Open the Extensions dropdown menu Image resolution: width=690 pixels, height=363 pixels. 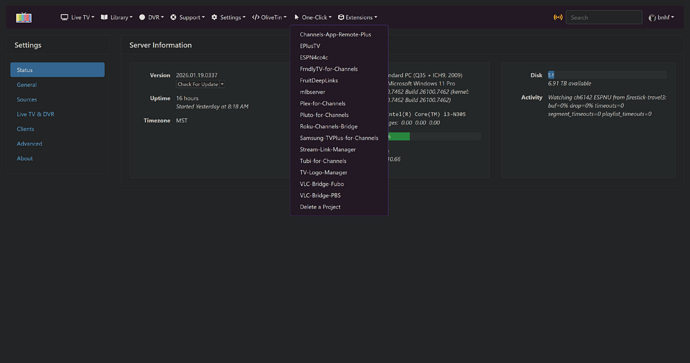[357, 18]
